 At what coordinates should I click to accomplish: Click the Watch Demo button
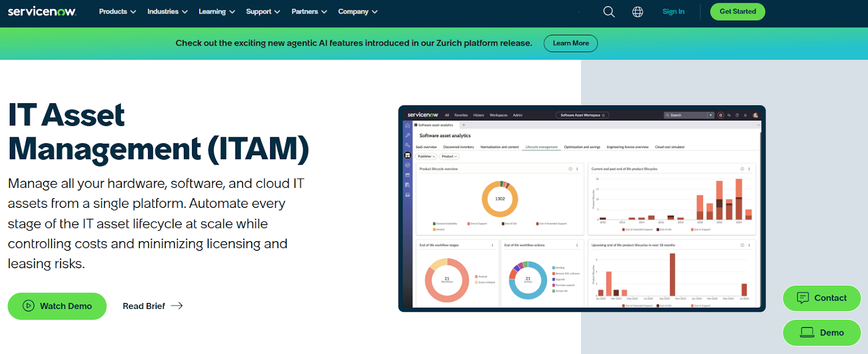pyautogui.click(x=57, y=306)
